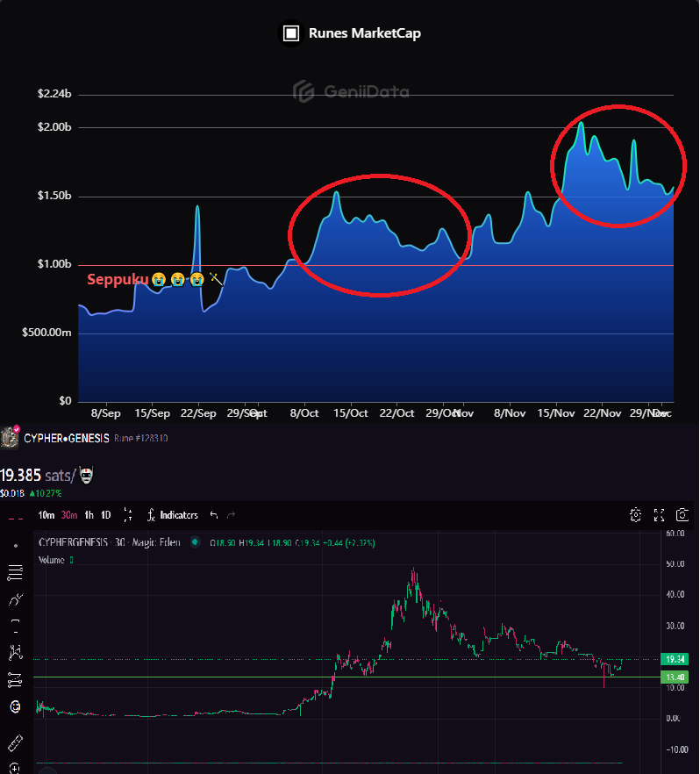Click the robot icon beside sats price

tap(86, 476)
